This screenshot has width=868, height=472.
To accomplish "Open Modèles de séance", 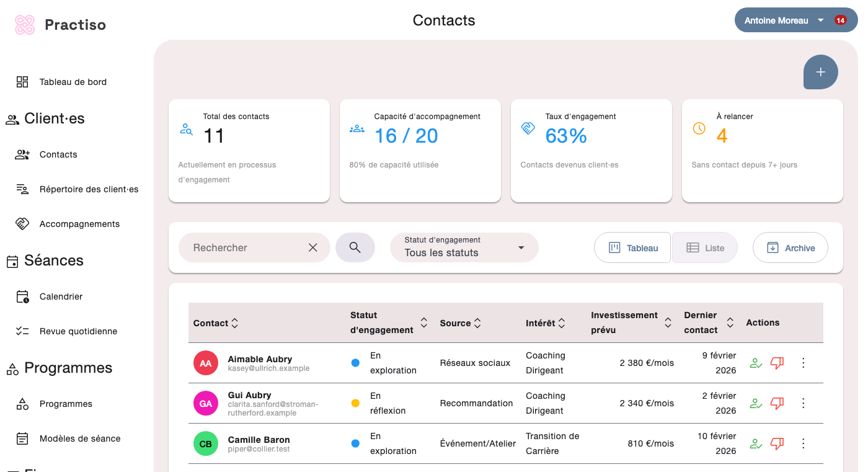I will coord(80,438).
